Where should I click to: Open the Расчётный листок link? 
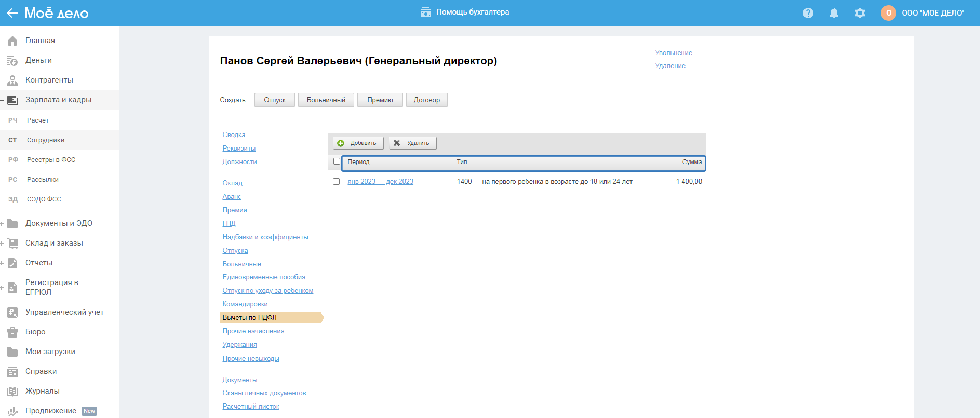tap(251, 407)
